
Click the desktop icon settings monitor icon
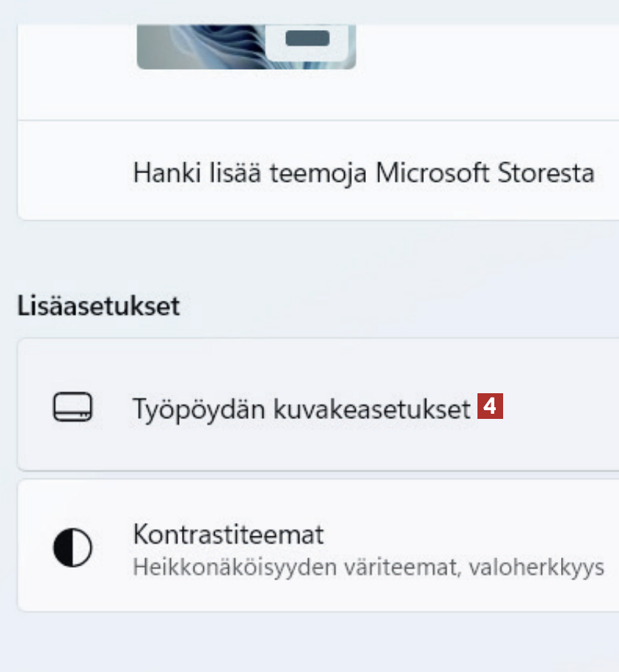coord(73,408)
